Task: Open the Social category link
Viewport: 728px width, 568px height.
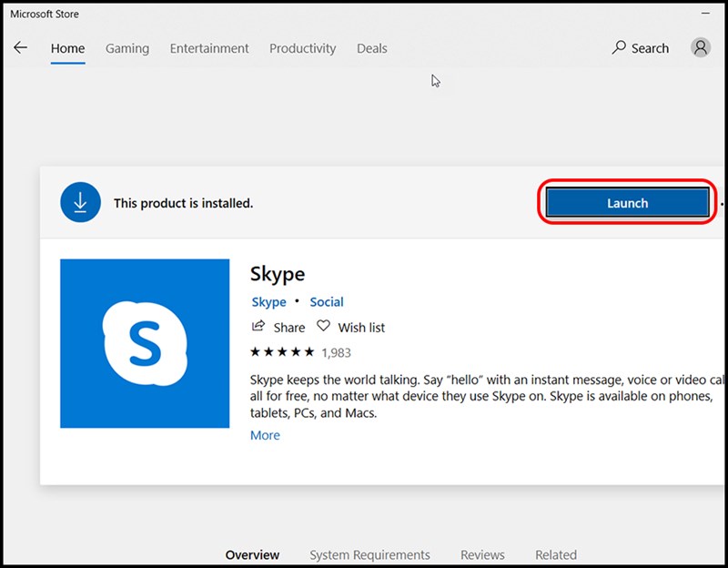Action: pos(327,302)
